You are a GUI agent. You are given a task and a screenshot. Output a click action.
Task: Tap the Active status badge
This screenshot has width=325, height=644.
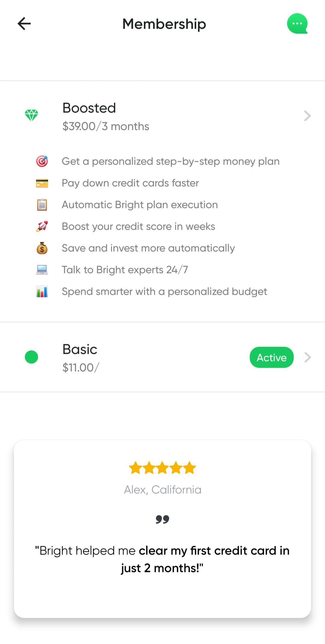pos(272,357)
